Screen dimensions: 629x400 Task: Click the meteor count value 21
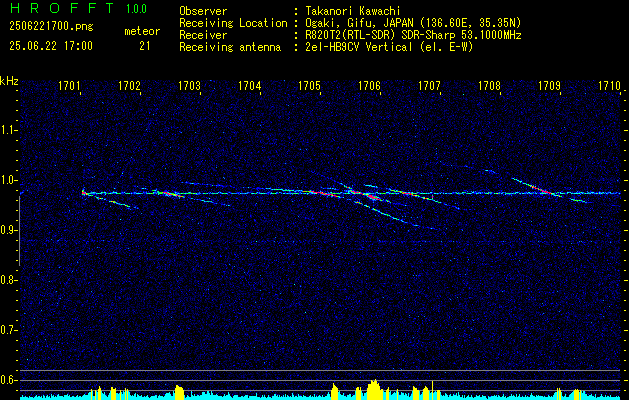coord(145,46)
